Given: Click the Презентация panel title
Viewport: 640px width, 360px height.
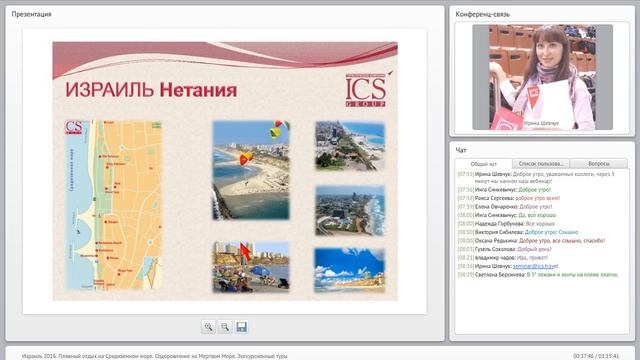Looking at the screenshot, I should (31, 14).
